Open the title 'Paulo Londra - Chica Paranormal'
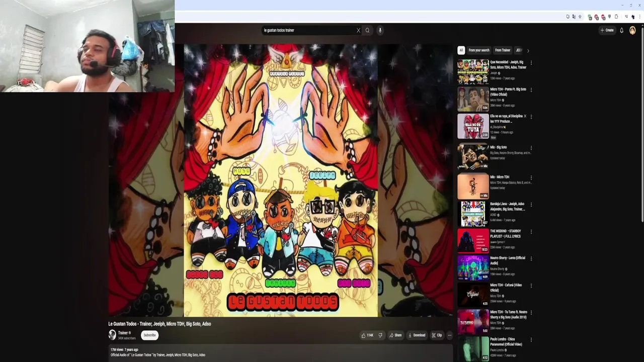This screenshot has width=644, height=362. (506, 342)
